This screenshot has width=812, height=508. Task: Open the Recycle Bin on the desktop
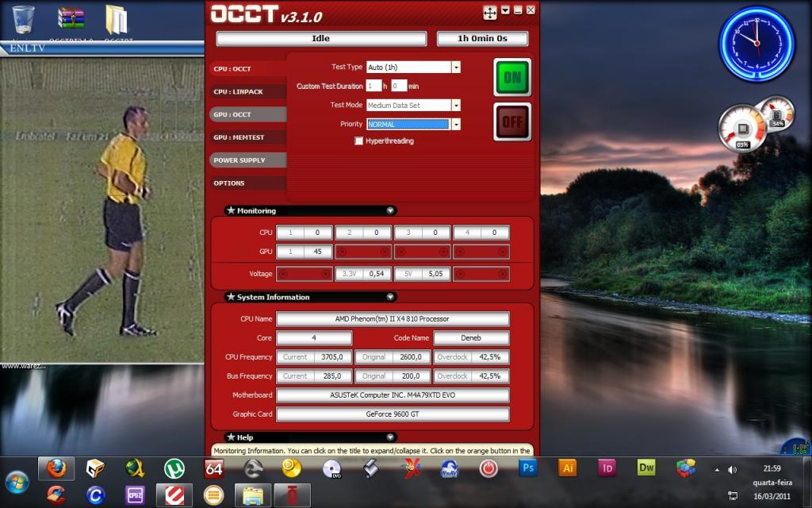[x=23, y=21]
